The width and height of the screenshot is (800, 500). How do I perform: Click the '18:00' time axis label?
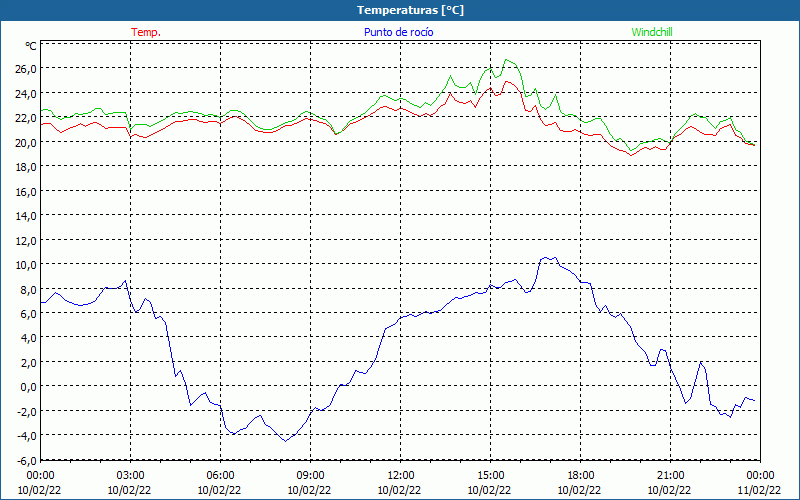pos(580,476)
